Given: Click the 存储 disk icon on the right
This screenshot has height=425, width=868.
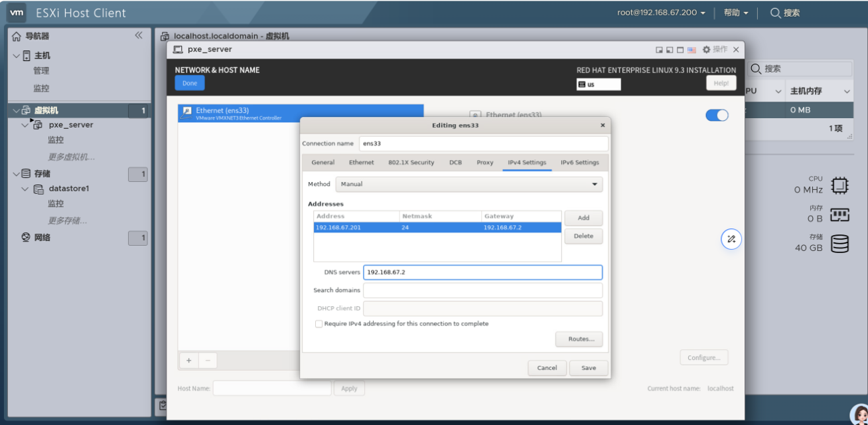Looking at the screenshot, I should (839, 244).
